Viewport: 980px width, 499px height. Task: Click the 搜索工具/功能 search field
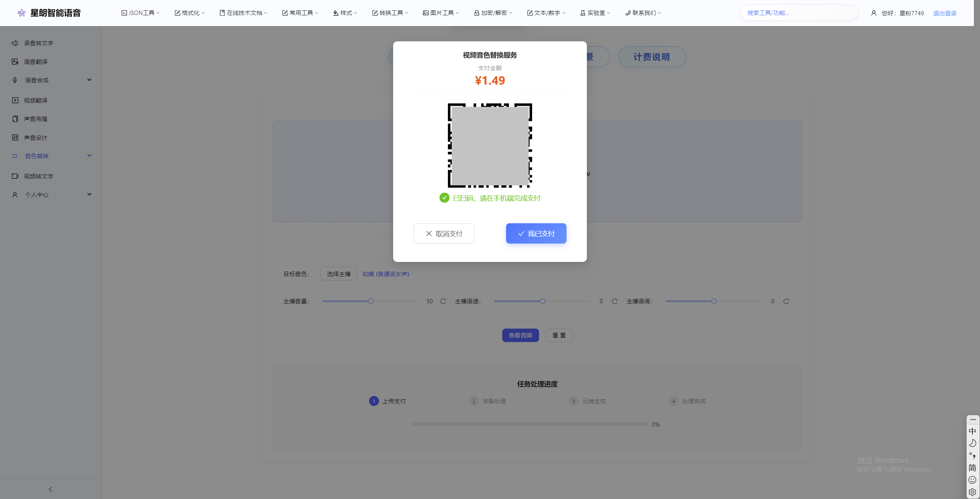[799, 13]
